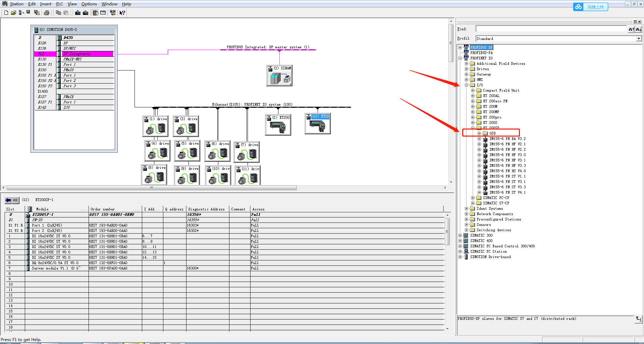Screen dimensions: 644x344
Task: Print the configuration using the printer icon
Action: [47, 13]
